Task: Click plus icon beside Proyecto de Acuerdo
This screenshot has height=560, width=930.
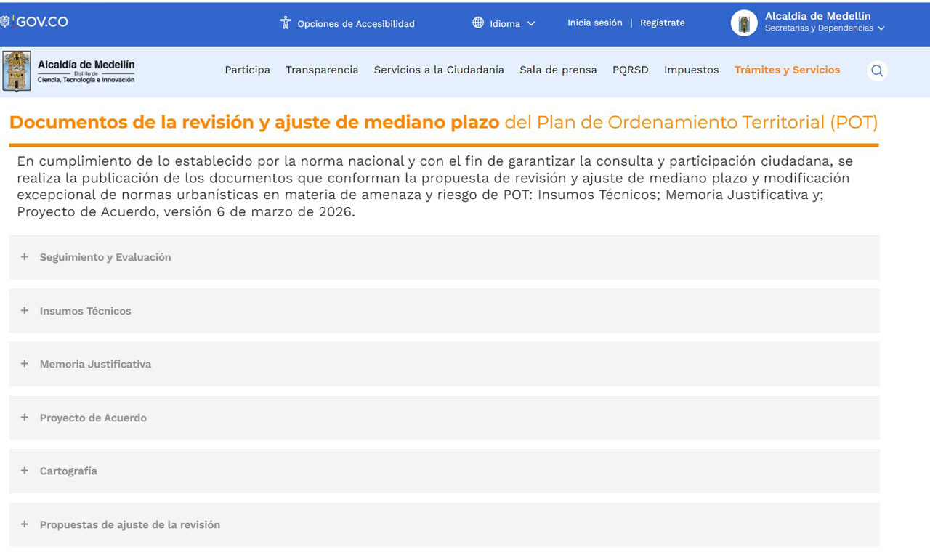Action: 24,417
